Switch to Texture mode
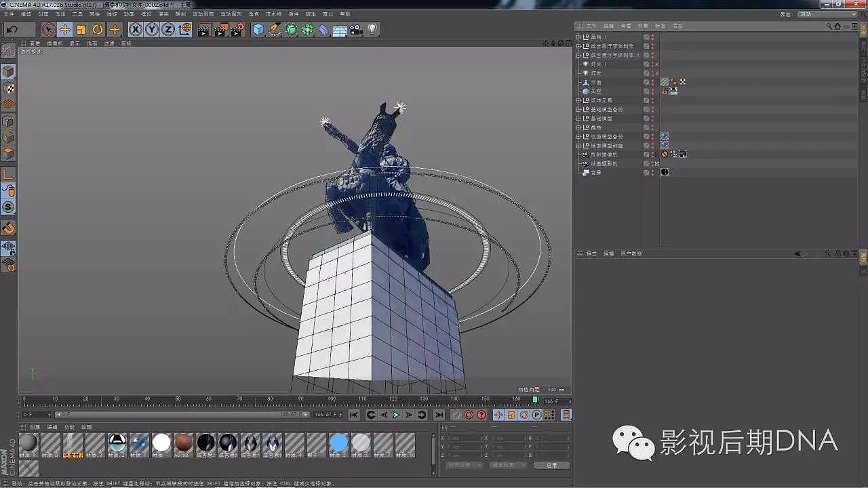Viewport: 868px width, 488px height. click(x=9, y=88)
